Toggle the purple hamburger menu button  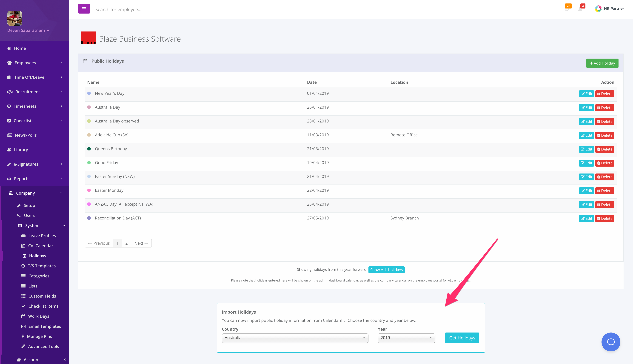point(84,9)
